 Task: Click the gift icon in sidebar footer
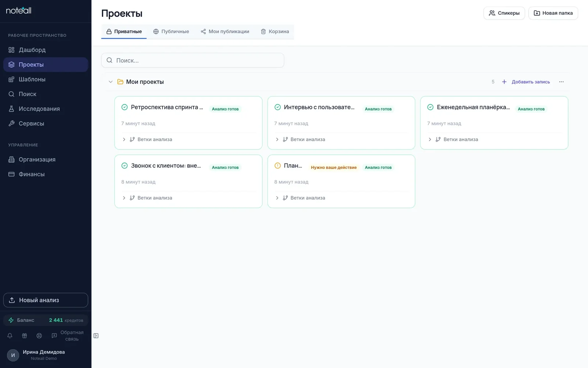25,336
